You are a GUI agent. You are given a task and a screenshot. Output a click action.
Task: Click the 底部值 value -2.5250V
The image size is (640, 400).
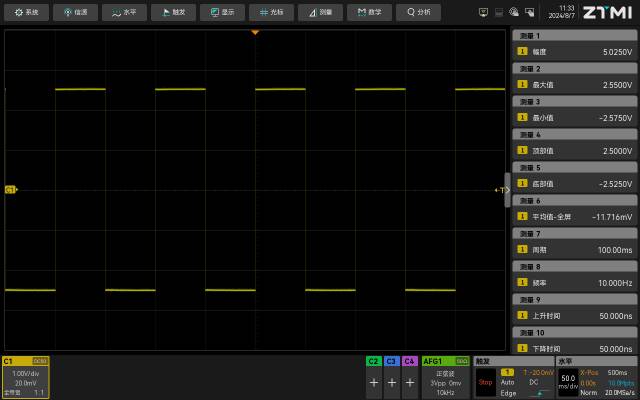(x=616, y=184)
